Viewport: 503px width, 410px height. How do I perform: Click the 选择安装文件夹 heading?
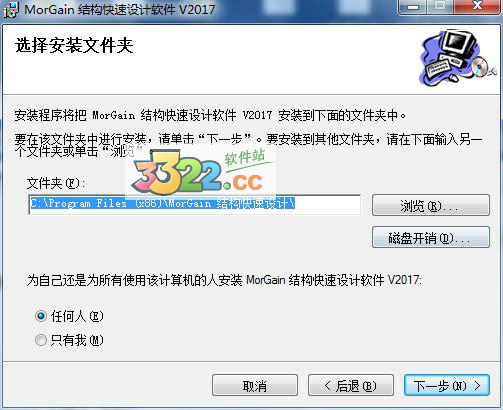(x=74, y=46)
